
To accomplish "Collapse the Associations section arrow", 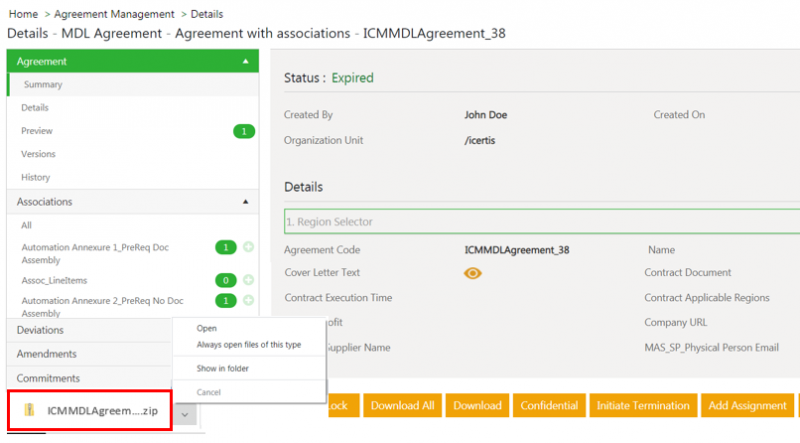I will point(245,202).
